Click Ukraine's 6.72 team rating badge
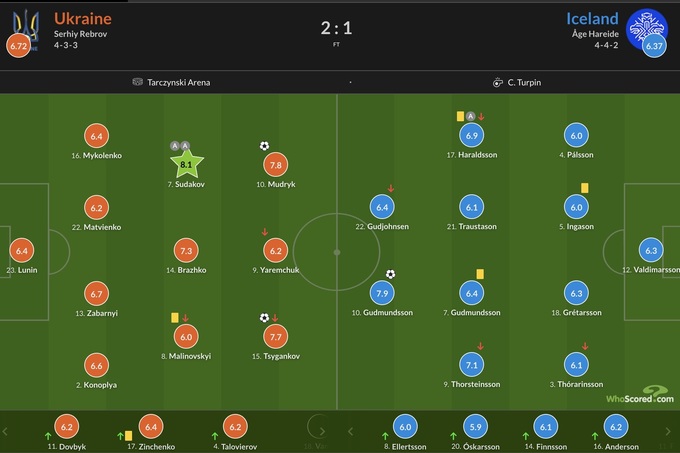 [18, 46]
